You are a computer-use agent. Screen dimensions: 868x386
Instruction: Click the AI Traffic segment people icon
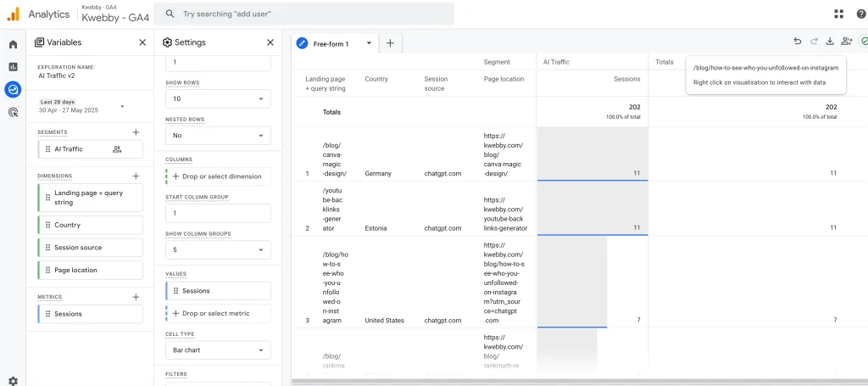click(x=117, y=149)
